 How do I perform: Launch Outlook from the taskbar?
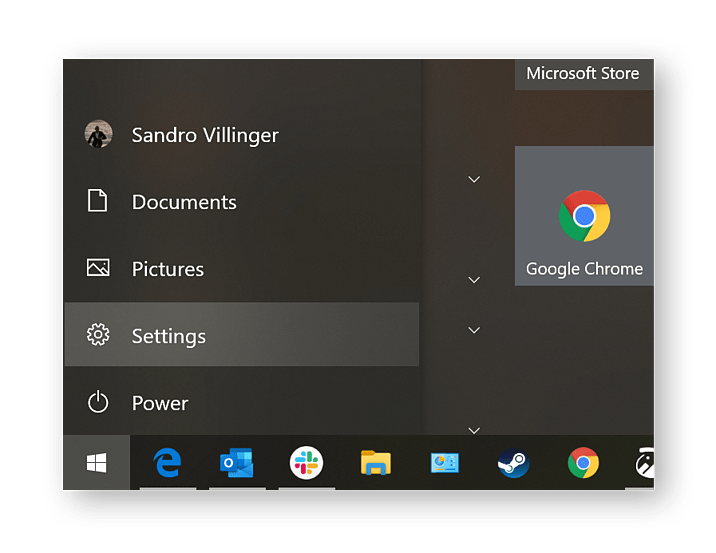(x=237, y=463)
